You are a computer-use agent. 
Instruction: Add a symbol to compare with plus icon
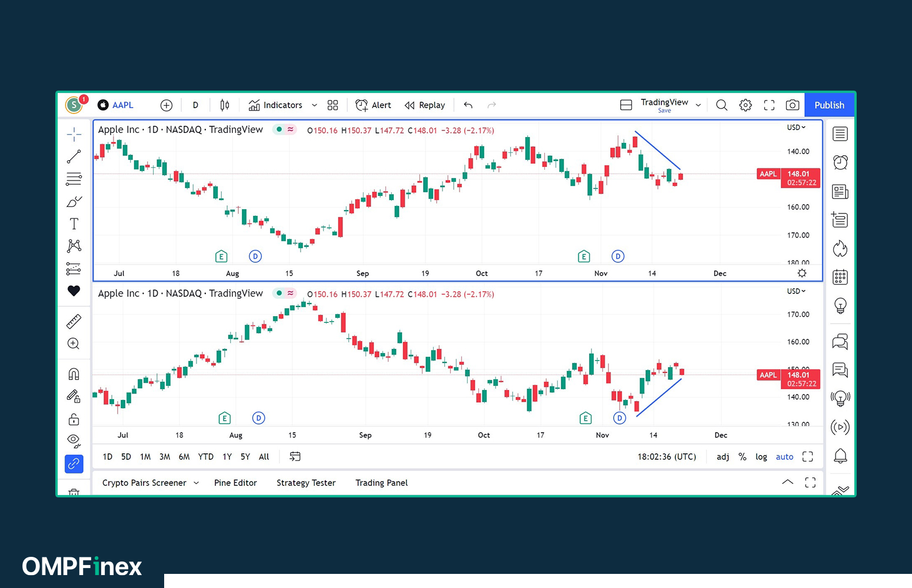point(167,105)
